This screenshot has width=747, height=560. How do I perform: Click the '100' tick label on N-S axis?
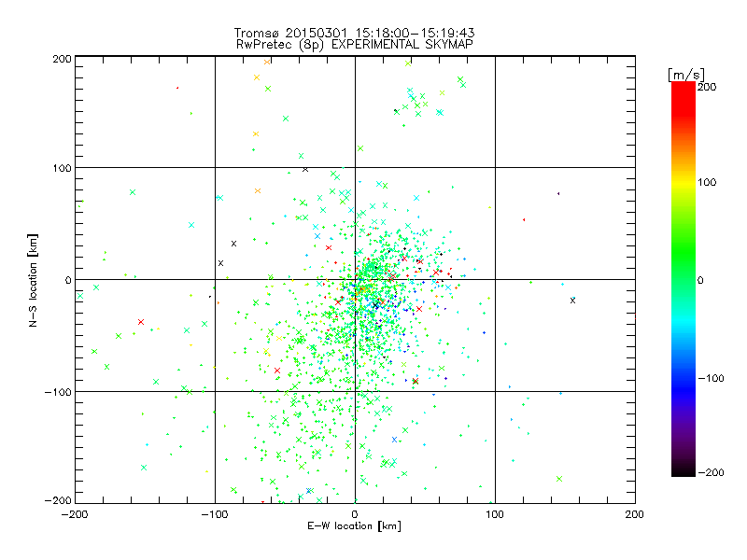click(62, 168)
